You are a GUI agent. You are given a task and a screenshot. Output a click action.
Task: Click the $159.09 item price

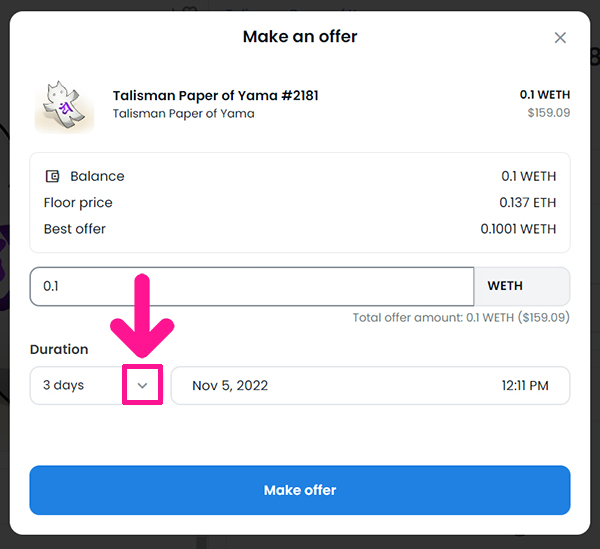pos(549,112)
